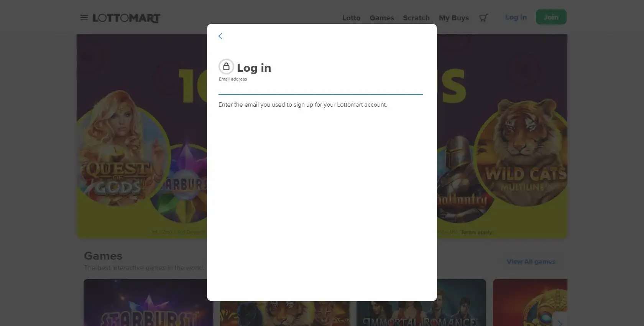
Task: Open the My Buys page
Action: pos(453,18)
